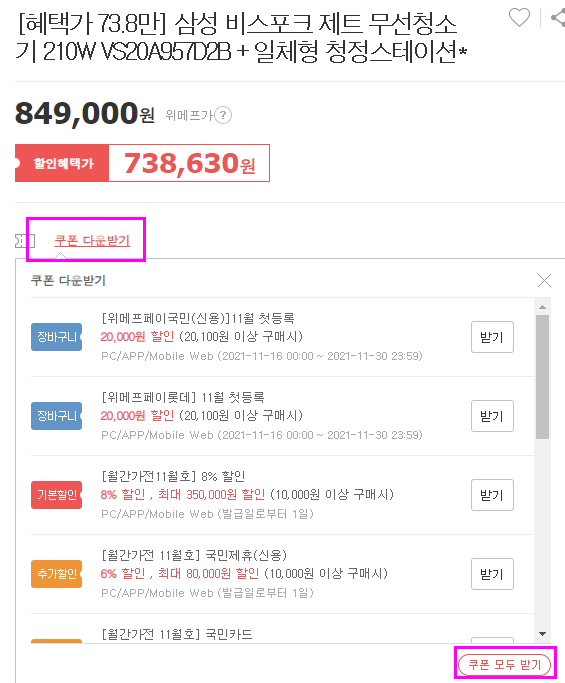Click the blue 장바구니 badge on 위메프페이국민 coupon

tap(57, 337)
